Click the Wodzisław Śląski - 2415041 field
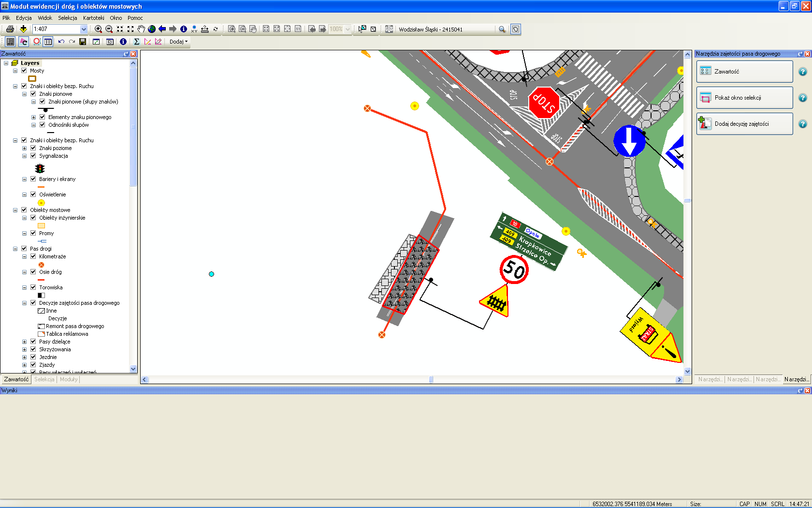 point(446,30)
